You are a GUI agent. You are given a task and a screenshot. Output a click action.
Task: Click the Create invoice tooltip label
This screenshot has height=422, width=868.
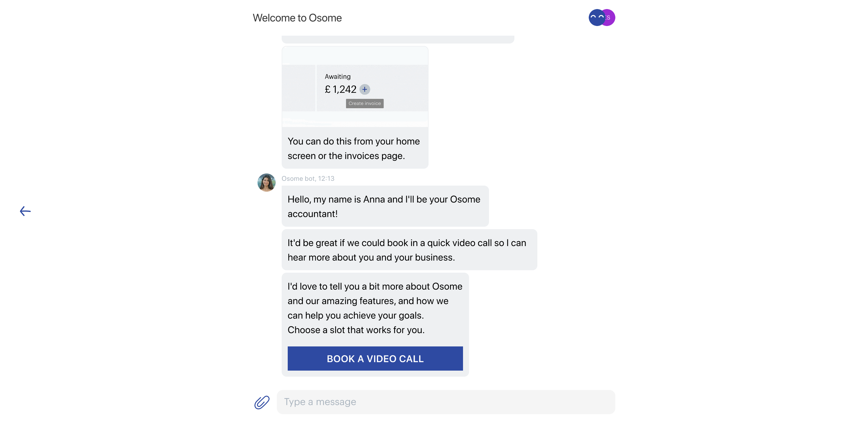point(364,103)
